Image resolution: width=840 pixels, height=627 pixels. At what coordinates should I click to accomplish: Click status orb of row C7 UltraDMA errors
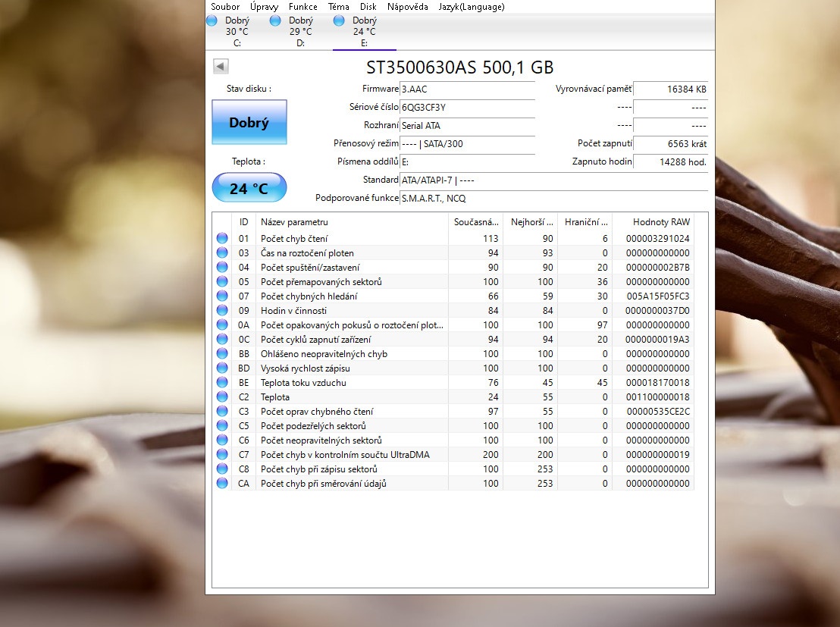click(222, 454)
